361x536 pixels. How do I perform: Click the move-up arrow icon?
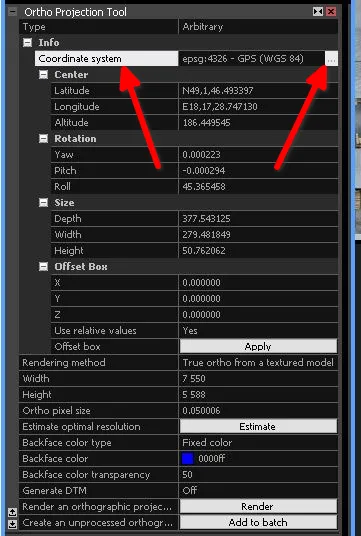click(x=12, y=512)
